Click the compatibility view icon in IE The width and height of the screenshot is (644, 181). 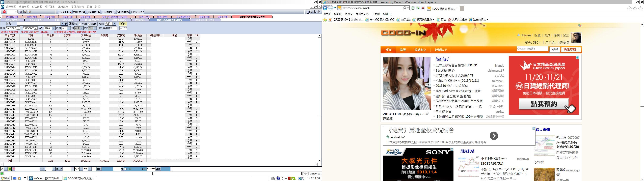point(413,8)
